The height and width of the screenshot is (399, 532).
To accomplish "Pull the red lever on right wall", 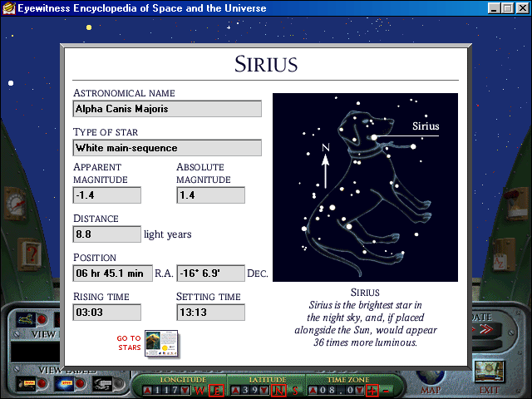I will [515, 203].
